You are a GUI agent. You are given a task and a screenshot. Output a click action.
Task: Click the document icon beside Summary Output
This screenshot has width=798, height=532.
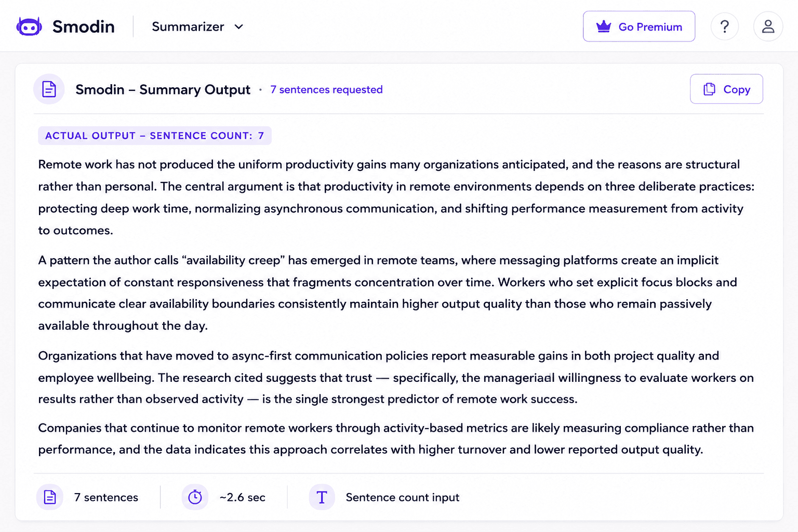pyautogui.click(x=49, y=89)
